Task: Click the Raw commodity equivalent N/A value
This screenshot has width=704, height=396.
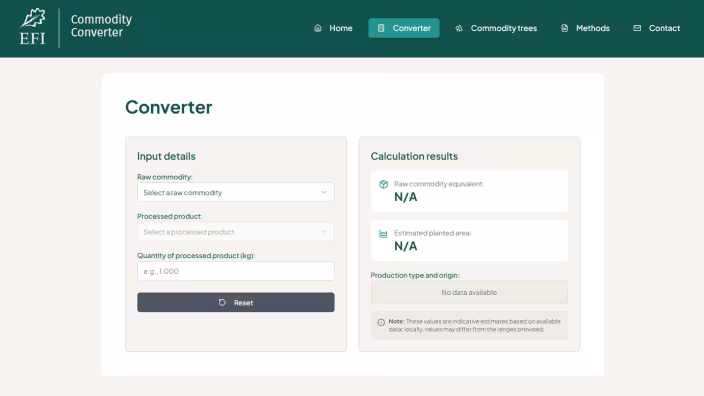Action: (x=405, y=197)
